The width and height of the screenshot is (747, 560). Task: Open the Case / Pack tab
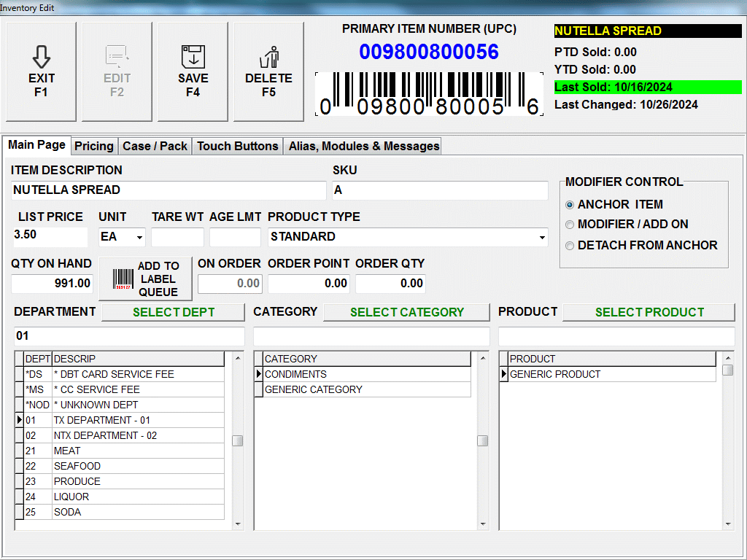pos(155,146)
